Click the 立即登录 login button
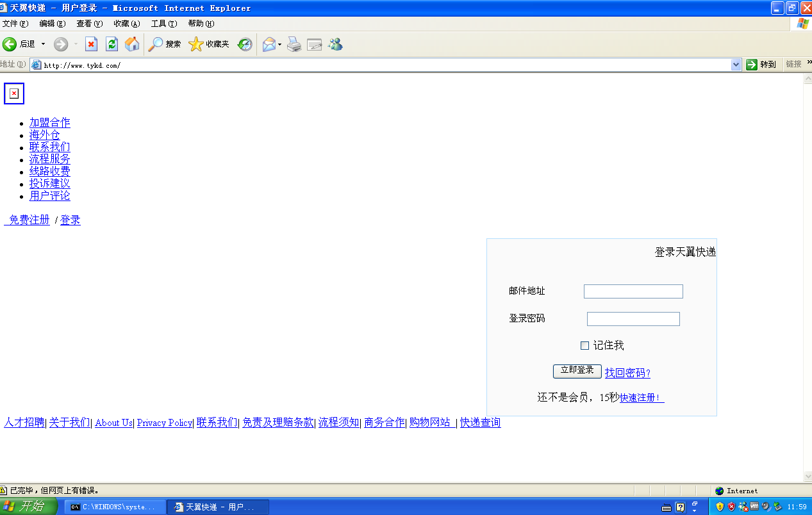This screenshot has height=515, width=812. pos(577,371)
